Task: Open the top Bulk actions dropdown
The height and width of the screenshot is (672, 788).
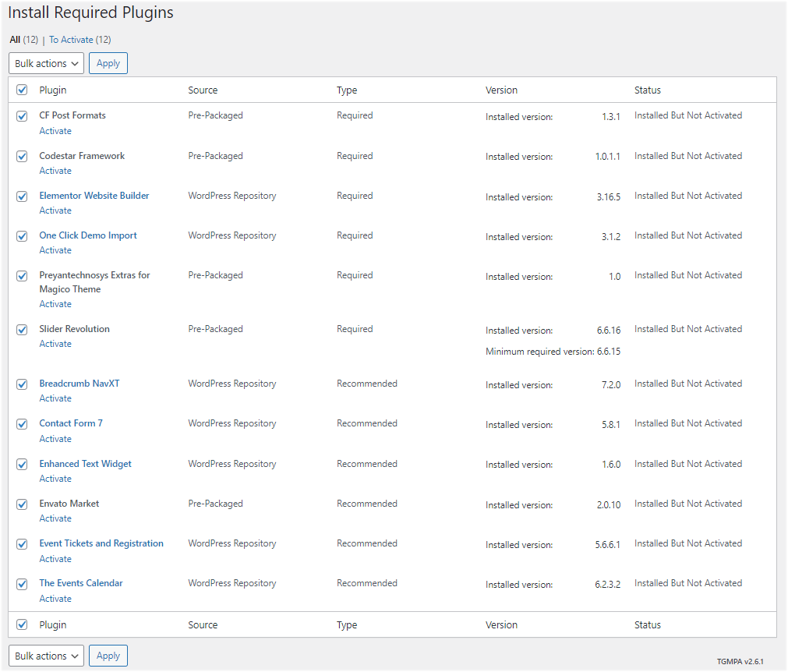Action: coord(46,63)
